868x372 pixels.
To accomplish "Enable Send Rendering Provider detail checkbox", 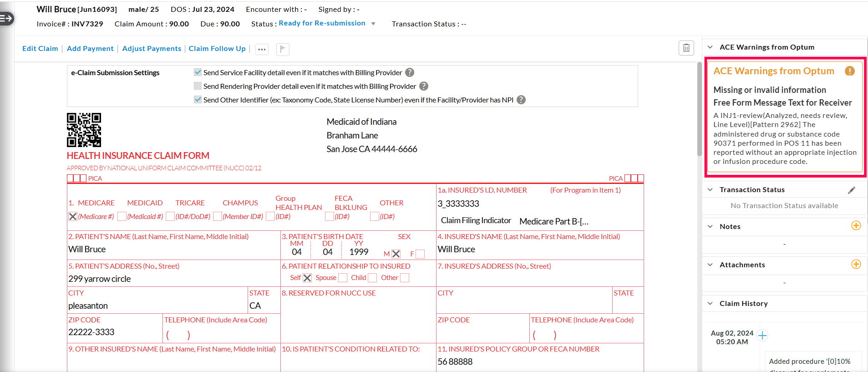I will click(x=198, y=86).
